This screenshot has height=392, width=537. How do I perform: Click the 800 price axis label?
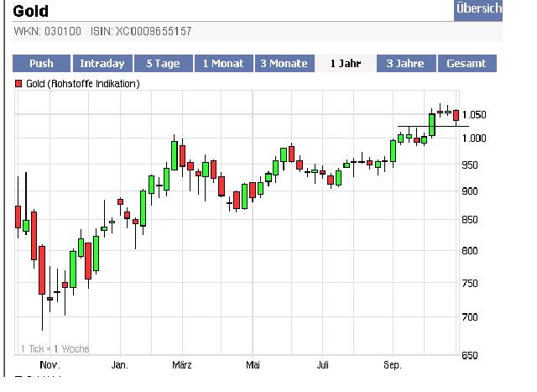click(x=470, y=251)
